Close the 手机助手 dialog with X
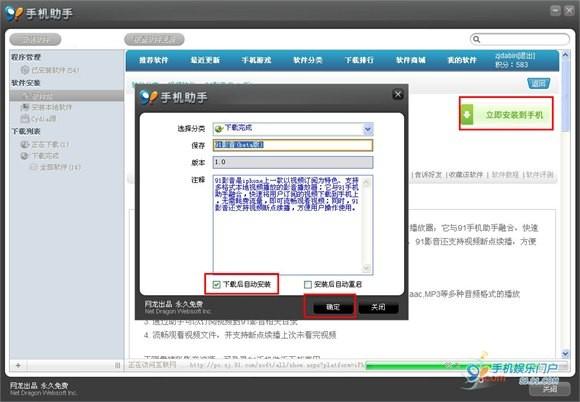The width and height of the screenshot is (580, 402). [x=398, y=94]
